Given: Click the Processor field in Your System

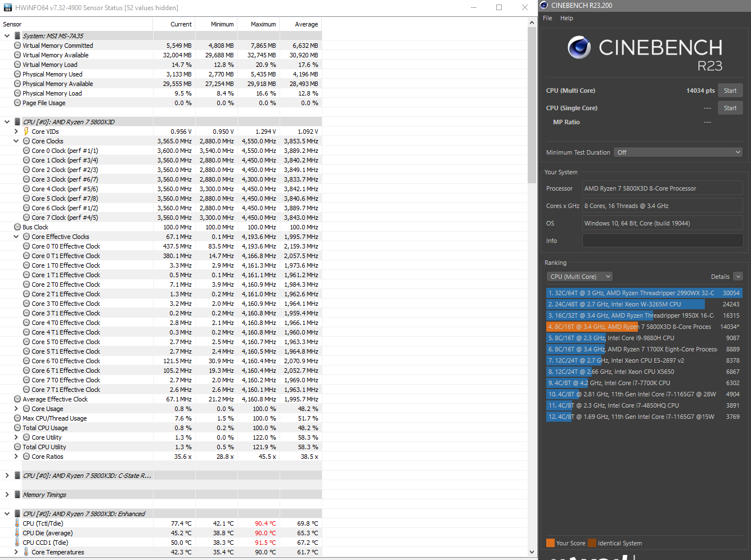Looking at the screenshot, I should (x=663, y=188).
